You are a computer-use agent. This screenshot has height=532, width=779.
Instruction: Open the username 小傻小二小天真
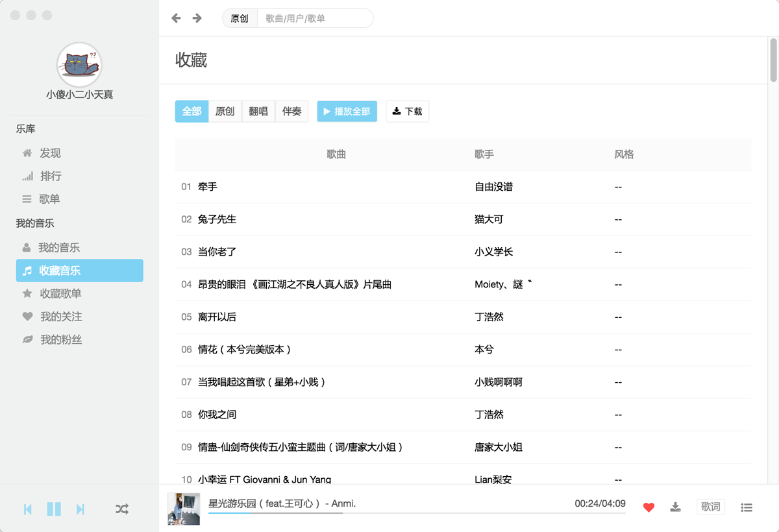pyautogui.click(x=79, y=95)
